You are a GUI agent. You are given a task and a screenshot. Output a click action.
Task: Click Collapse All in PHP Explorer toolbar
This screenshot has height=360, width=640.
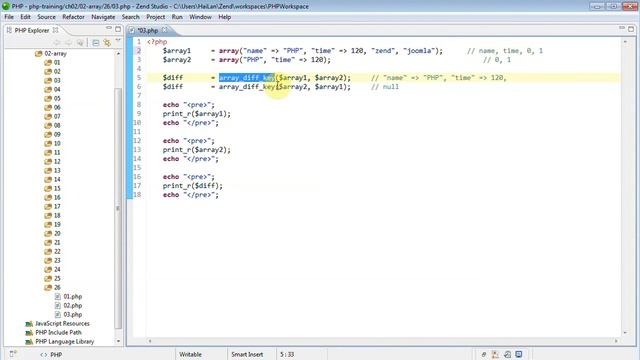point(96,42)
